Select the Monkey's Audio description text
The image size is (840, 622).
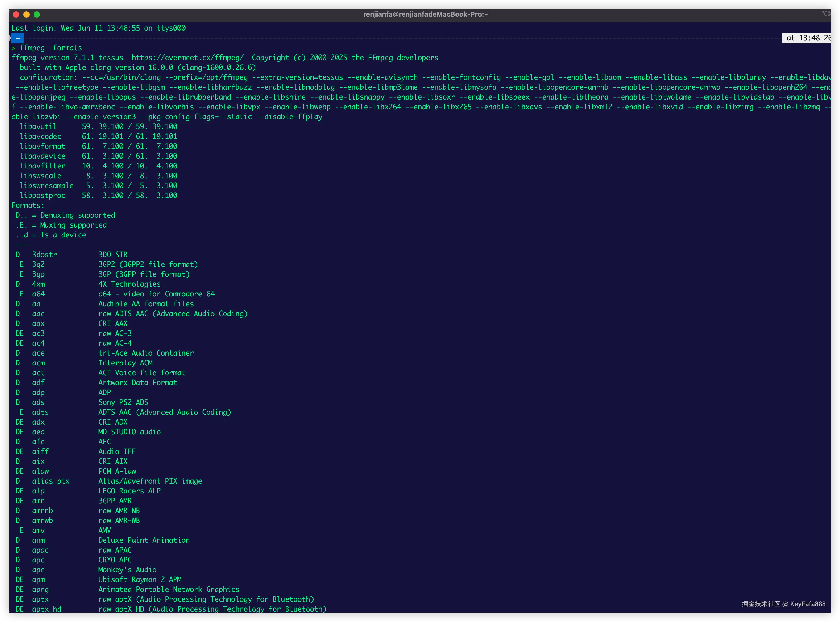pos(127,570)
